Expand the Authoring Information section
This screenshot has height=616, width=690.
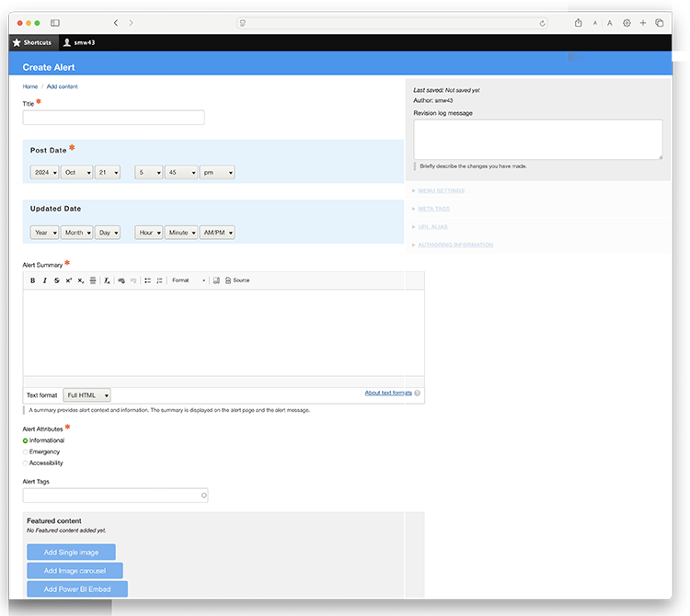coord(455,245)
